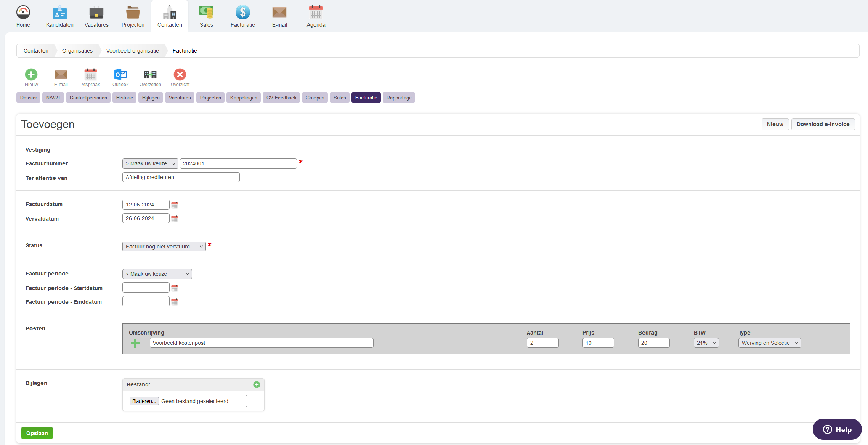
Task: Select Contacten building icon in top bar
Action: point(170,13)
